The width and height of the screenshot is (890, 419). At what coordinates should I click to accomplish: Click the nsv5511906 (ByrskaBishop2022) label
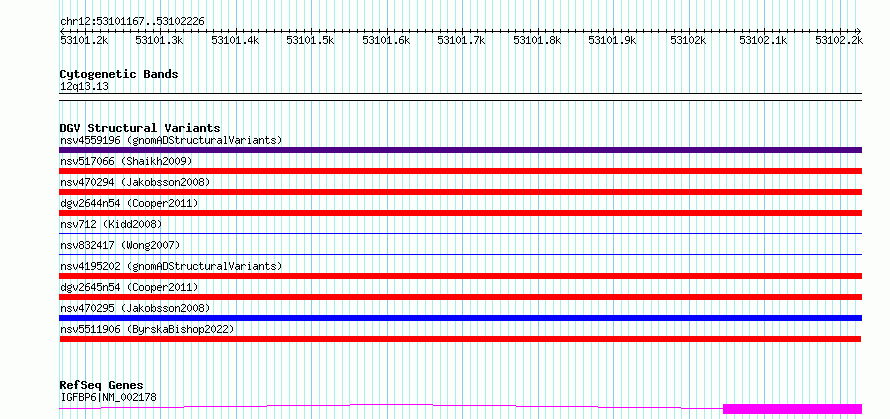tap(147, 329)
